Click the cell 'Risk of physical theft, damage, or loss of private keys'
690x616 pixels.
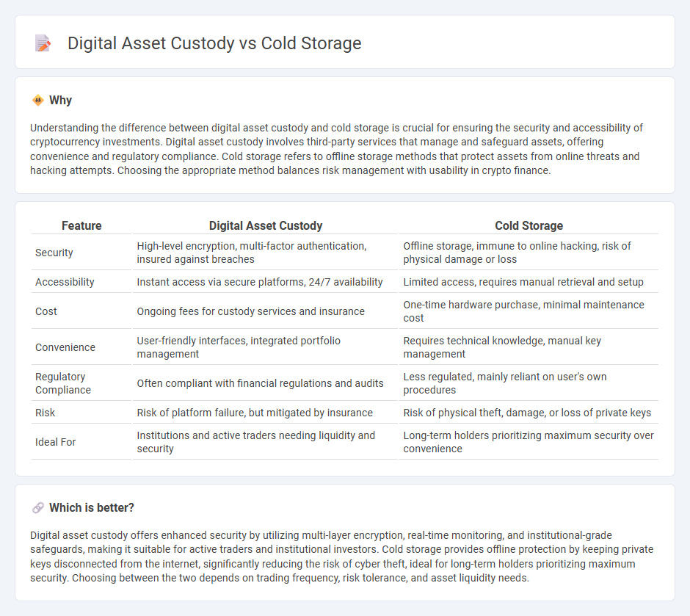(x=529, y=413)
